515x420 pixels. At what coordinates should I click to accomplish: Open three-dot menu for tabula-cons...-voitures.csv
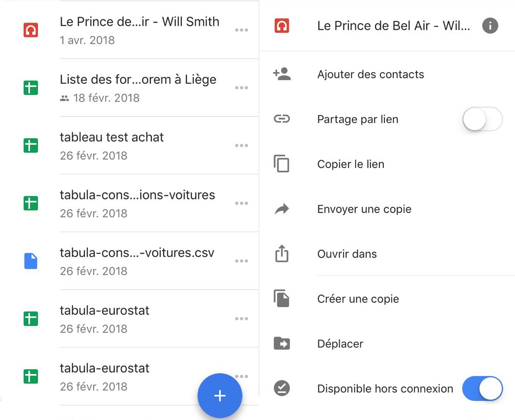pos(241,261)
